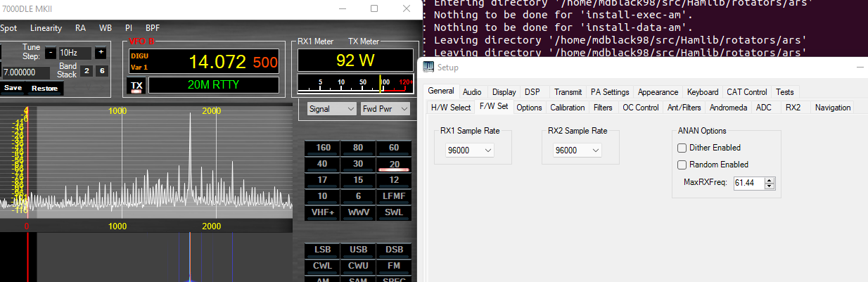Open the Fwd Pwr TX meter dropdown
Screen dimensions: 868x282
coord(385,109)
